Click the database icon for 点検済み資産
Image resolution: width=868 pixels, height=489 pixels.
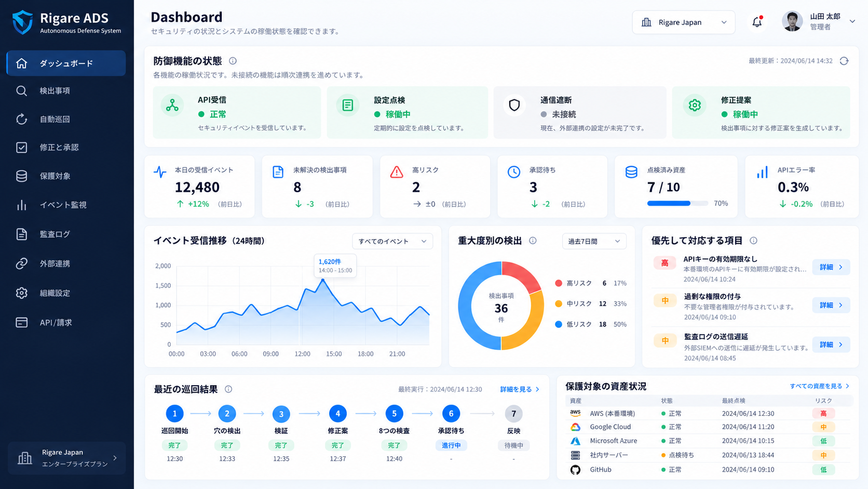click(x=631, y=172)
